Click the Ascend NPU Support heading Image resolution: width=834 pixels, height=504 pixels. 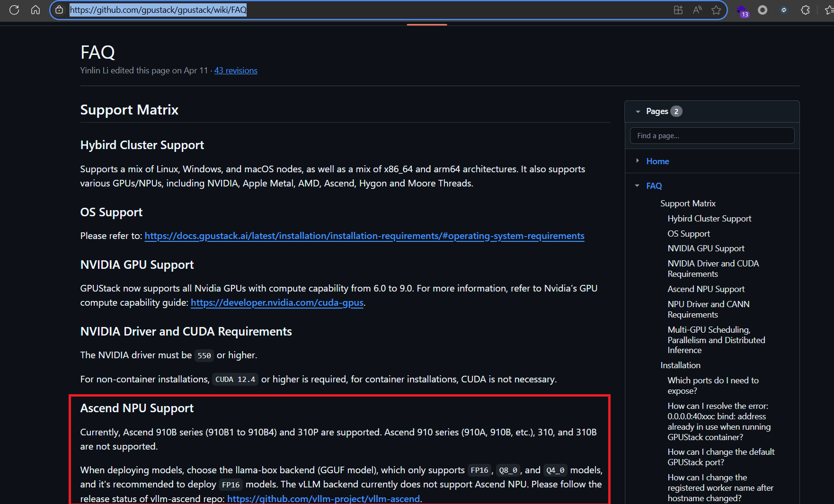pyautogui.click(x=137, y=408)
